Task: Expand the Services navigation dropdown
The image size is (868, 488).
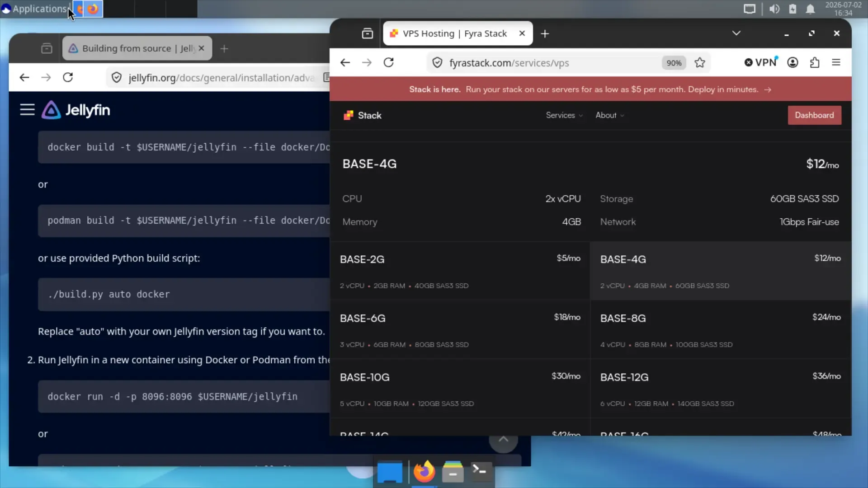Action: tap(564, 115)
